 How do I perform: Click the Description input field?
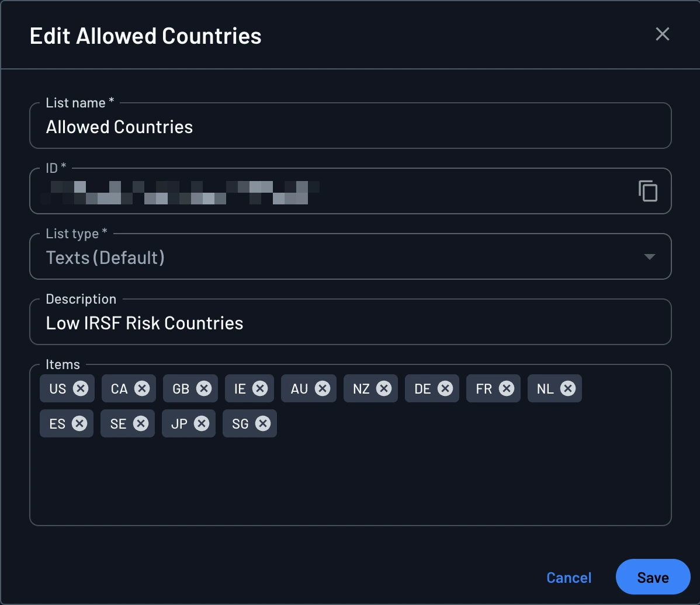(351, 322)
